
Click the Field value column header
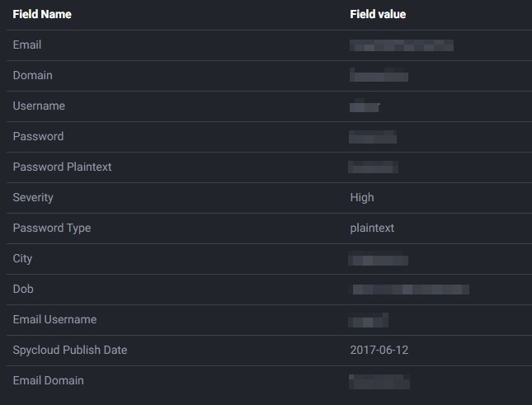(378, 14)
